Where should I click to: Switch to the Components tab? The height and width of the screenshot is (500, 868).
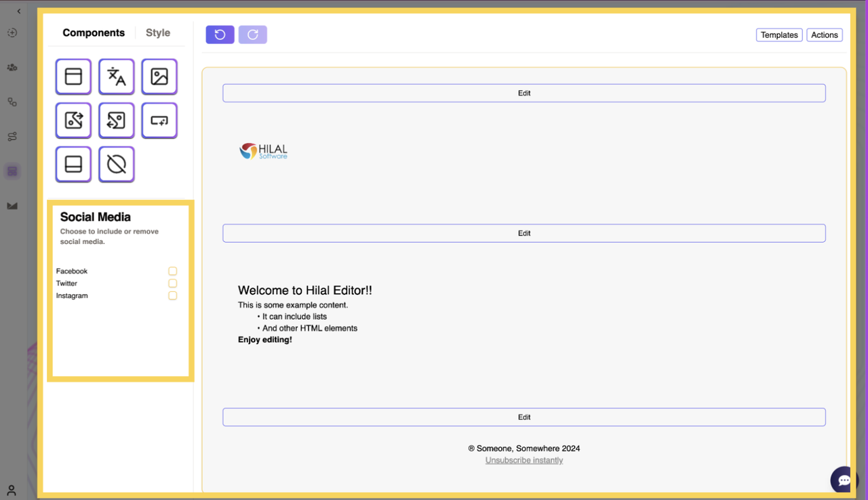[x=94, y=33]
